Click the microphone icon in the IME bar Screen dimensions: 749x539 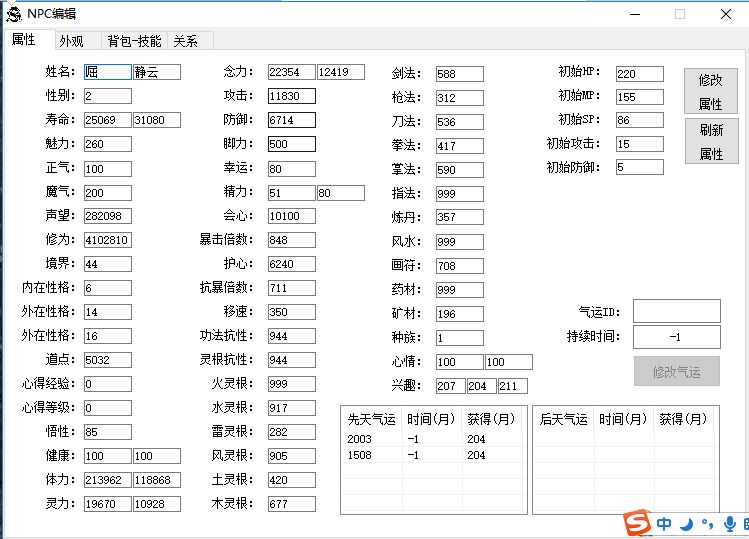click(729, 524)
